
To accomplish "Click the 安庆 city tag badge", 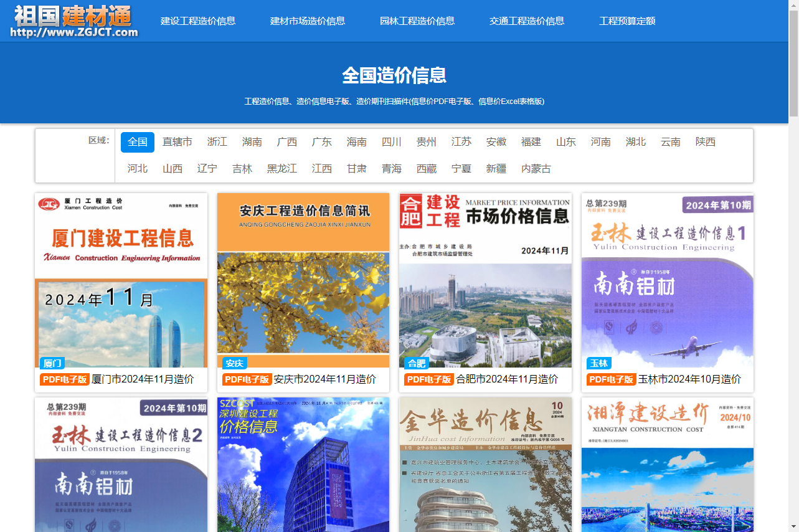I will click(235, 363).
